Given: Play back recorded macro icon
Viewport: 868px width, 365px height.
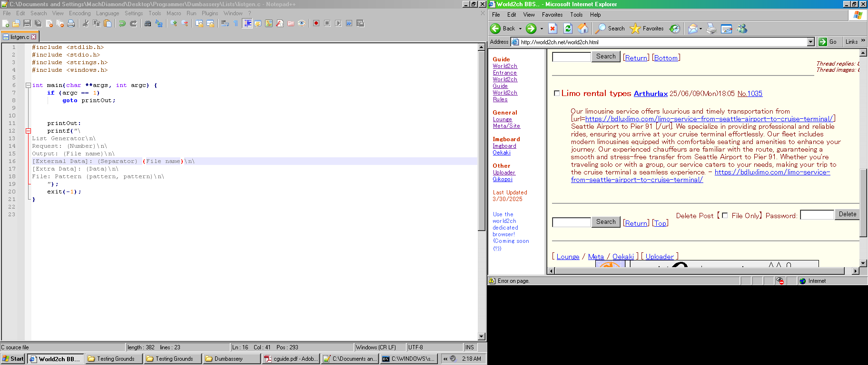Looking at the screenshot, I should pyautogui.click(x=338, y=23).
